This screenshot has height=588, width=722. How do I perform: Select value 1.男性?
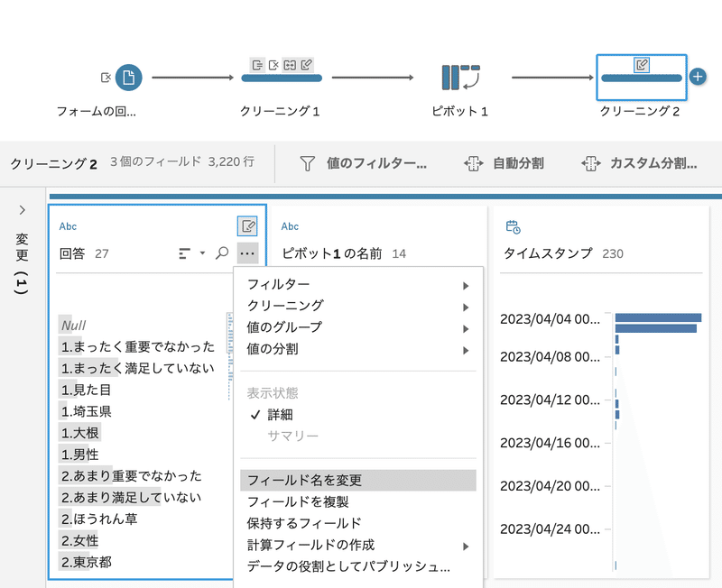(x=79, y=455)
